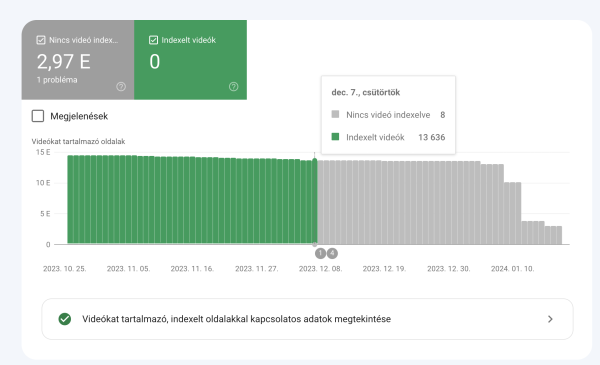Click the first green bar of the chart
Screen dimensions: 600x365
70,199
